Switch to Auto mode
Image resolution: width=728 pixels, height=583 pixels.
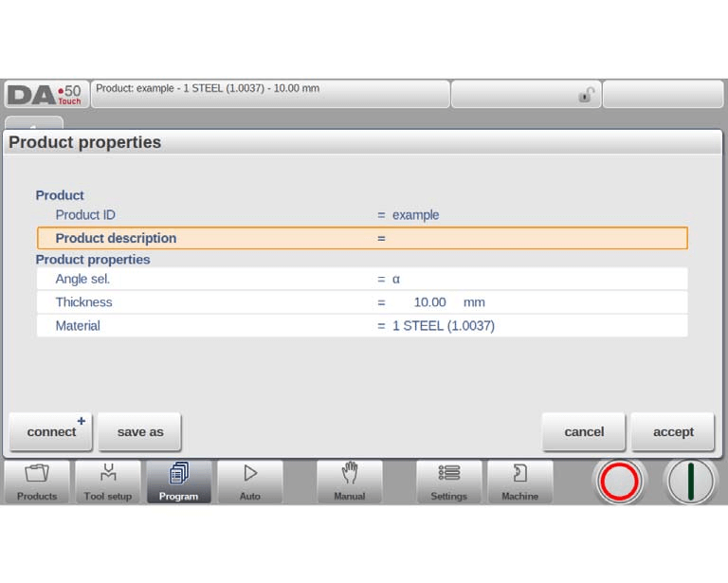point(250,482)
